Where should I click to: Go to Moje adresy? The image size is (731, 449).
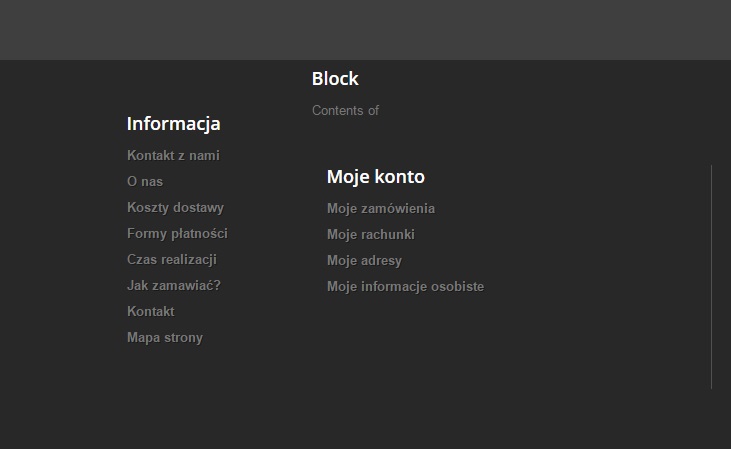[x=364, y=261]
